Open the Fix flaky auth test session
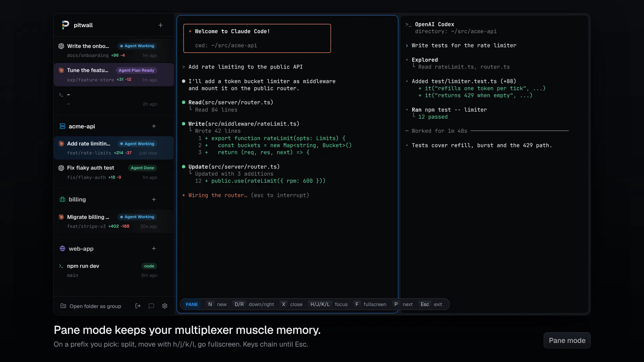 coord(114,172)
